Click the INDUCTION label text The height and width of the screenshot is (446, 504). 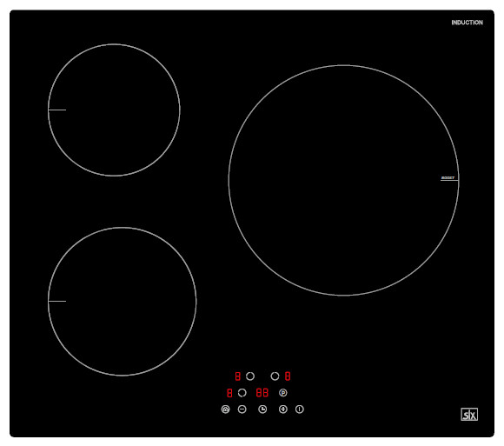point(467,23)
